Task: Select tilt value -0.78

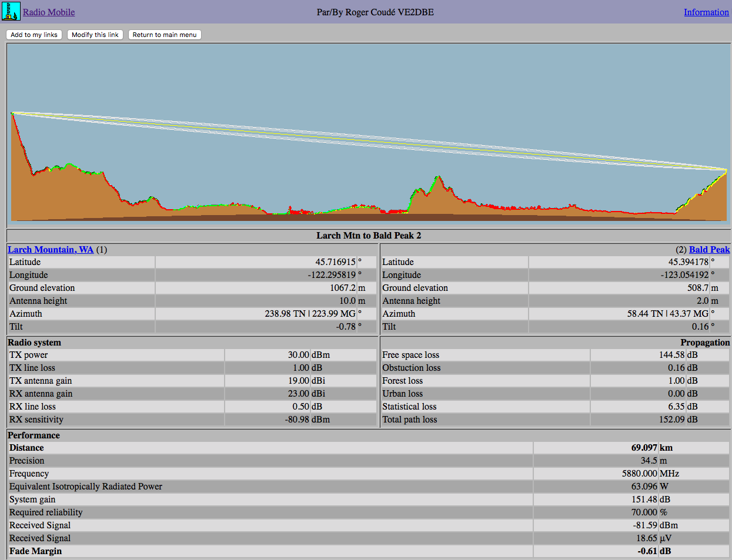Action: point(346,327)
